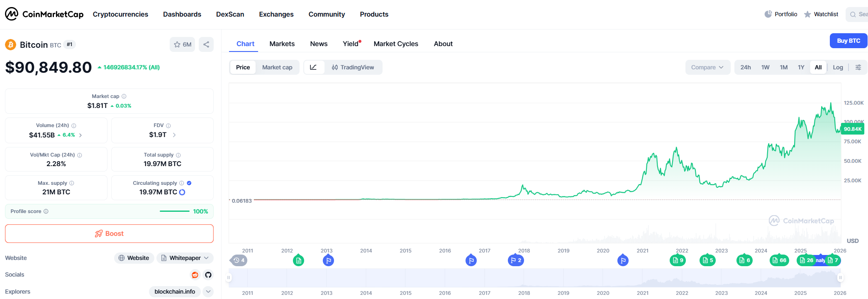Screen dimensions: 868x299
Task: Switch to the About tab
Action: (x=443, y=44)
